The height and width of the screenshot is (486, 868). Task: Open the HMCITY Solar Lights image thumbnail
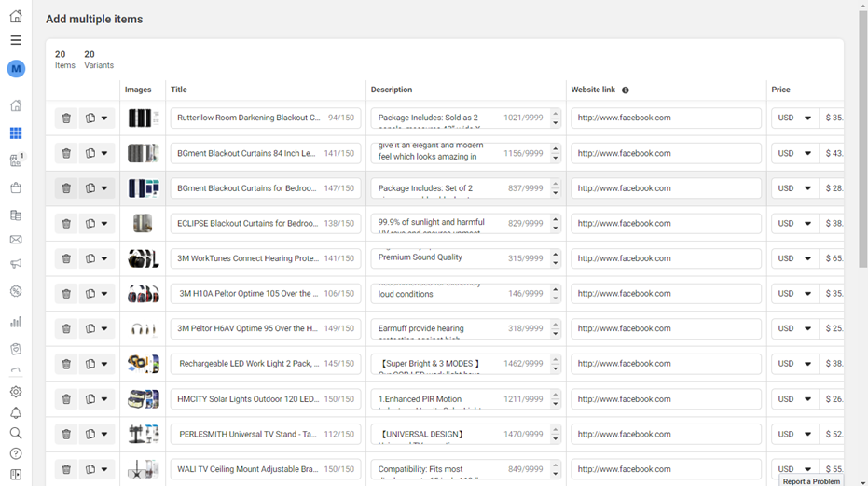(144, 399)
